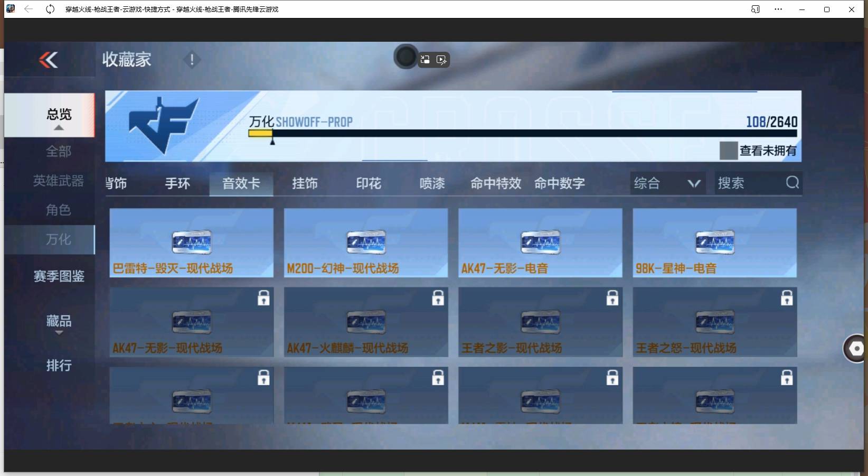Image resolution: width=868 pixels, height=476 pixels.
Task: Click lock icon on 王者之怒-现代战场 card
Action: (x=787, y=298)
